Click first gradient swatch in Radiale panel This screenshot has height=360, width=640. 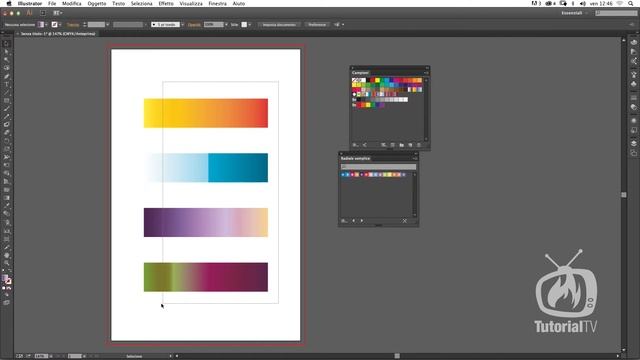(343, 175)
